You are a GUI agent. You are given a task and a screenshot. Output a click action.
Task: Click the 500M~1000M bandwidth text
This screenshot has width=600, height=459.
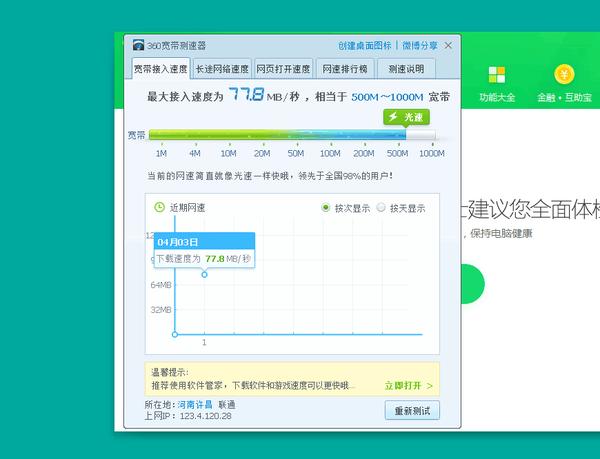[x=387, y=97]
